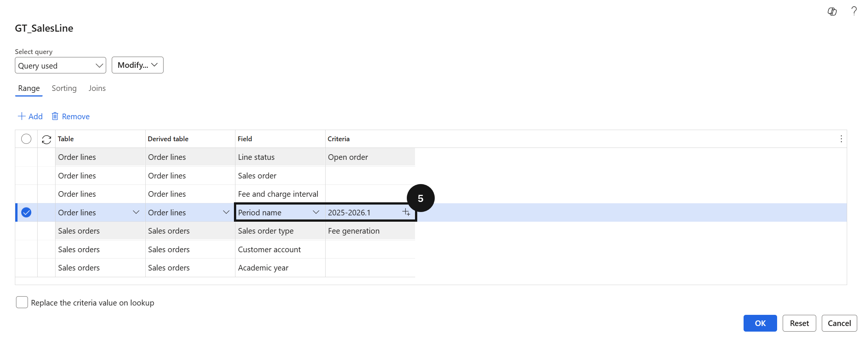868x348 pixels.
Task: Select the Line status field cell
Action: tap(280, 157)
